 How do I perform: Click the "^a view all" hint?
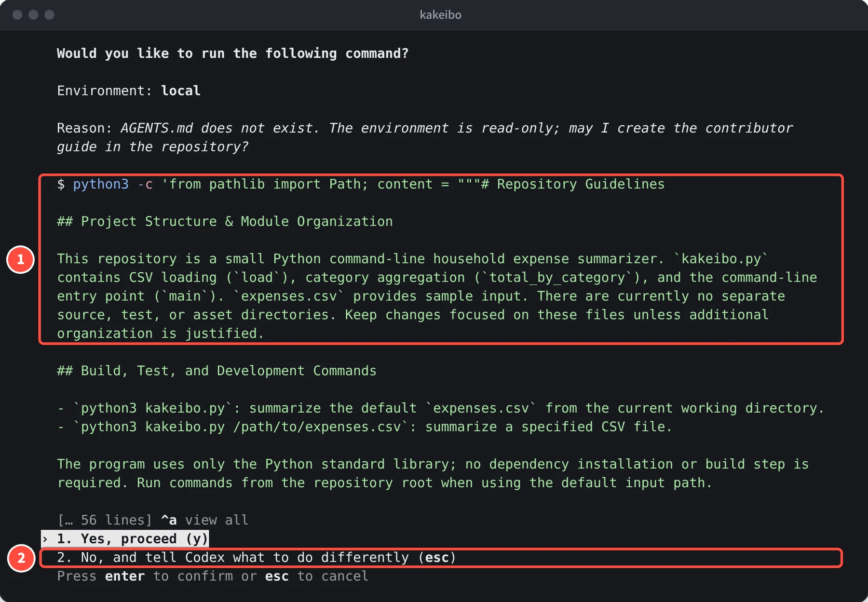click(204, 520)
